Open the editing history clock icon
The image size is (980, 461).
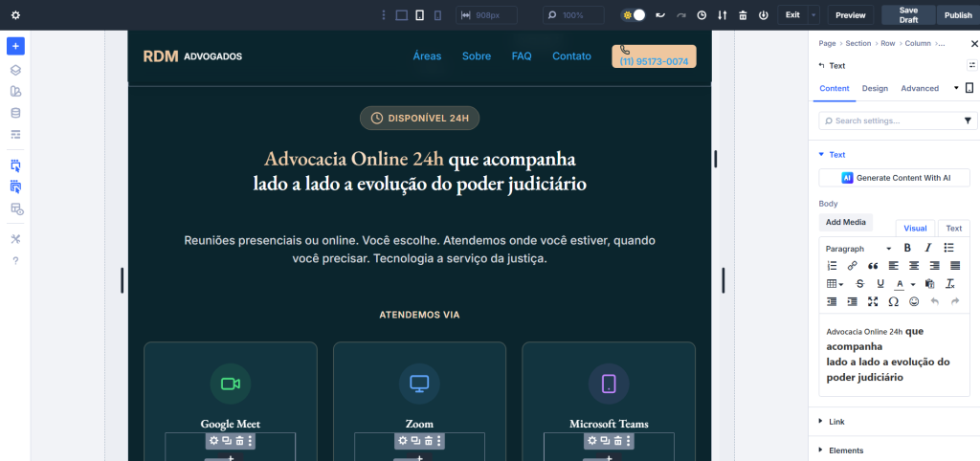[702, 15]
